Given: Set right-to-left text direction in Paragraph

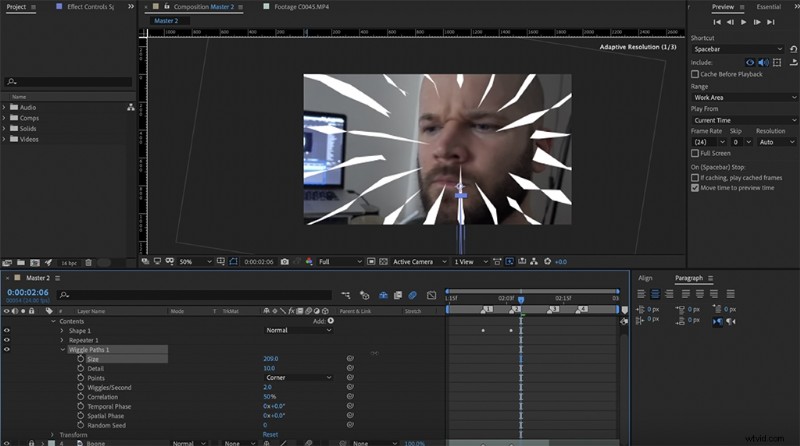Looking at the screenshot, I should point(731,321).
